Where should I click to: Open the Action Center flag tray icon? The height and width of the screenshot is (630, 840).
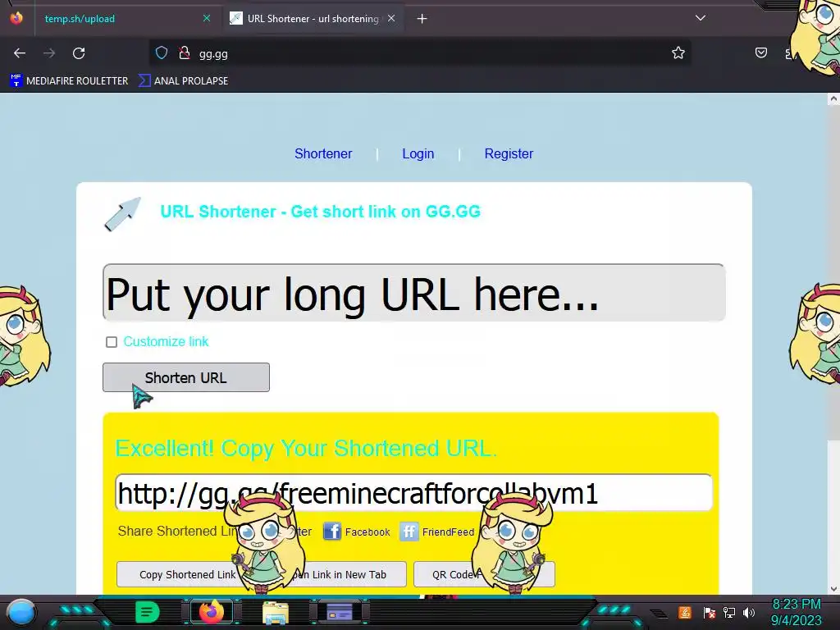coord(709,612)
